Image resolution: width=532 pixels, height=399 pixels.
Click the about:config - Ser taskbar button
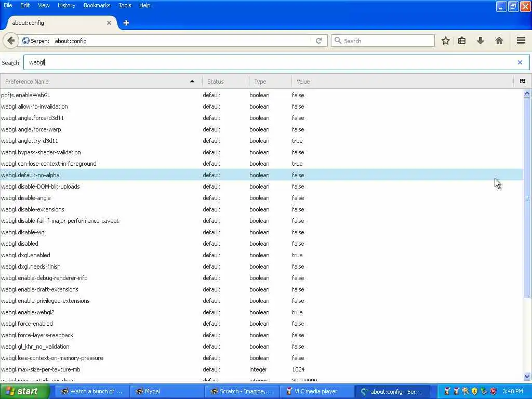point(392,392)
